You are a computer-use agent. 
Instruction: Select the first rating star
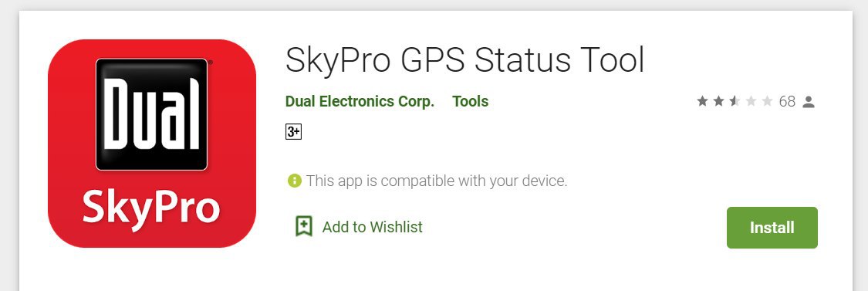click(x=702, y=101)
